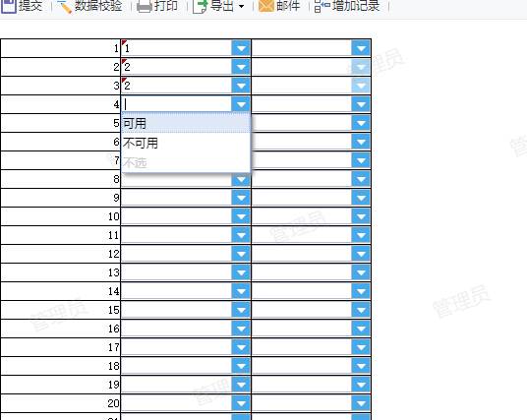The width and height of the screenshot is (527, 420).
Task: Open row 4 second-column dropdown arrow
Action: tap(361, 104)
